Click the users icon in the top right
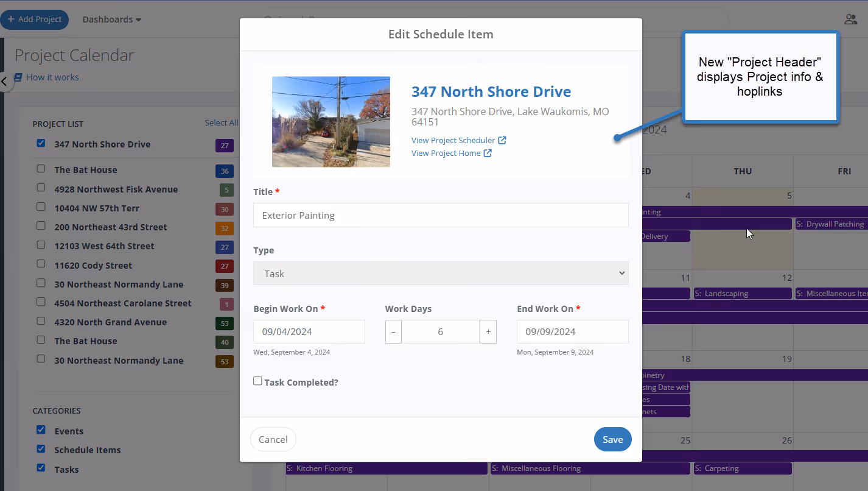Image resolution: width=868 pixels, height=491 pixels. [x=851, y=19]
